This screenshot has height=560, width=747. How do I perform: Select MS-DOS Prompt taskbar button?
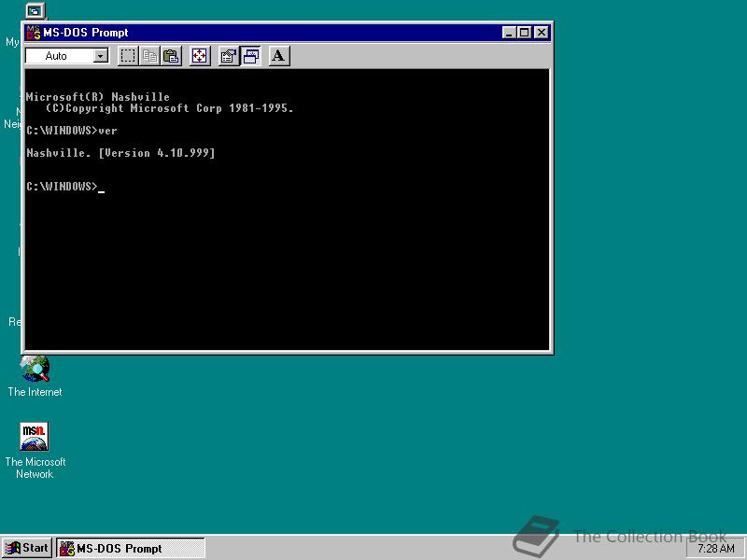click(131, 548)
